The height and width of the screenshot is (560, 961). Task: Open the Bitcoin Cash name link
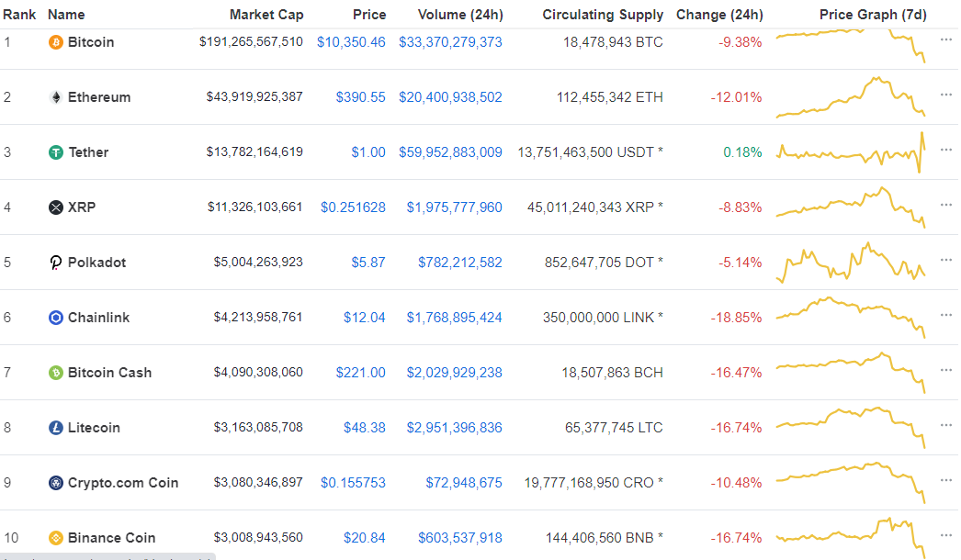coord(109,373)
